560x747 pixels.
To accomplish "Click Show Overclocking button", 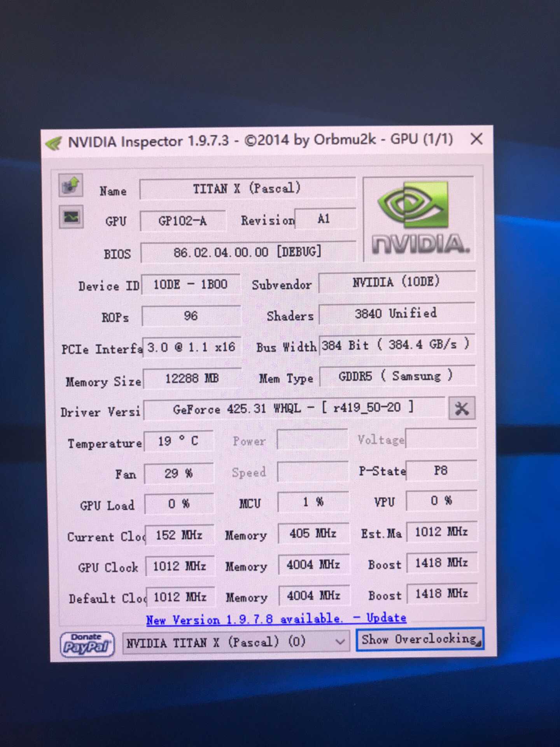I will click(x=420, y=639).
